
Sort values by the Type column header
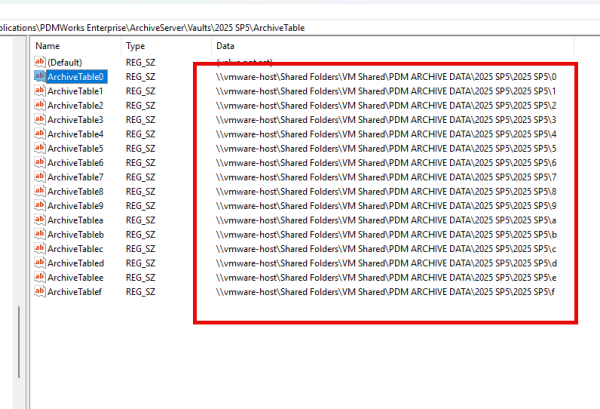[x=166, y=46]
